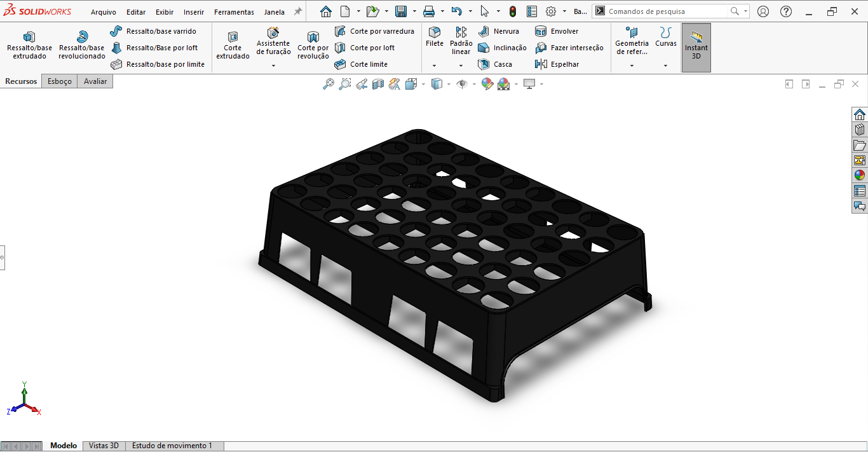Expand Assistente de furação dropdown arrow

273,65
